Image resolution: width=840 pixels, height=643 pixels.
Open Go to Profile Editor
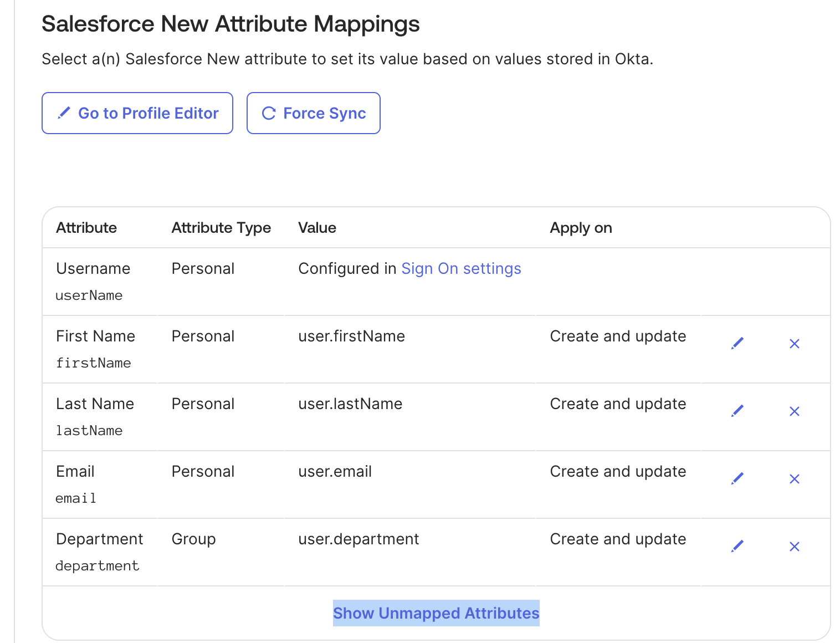pos(137,113)
